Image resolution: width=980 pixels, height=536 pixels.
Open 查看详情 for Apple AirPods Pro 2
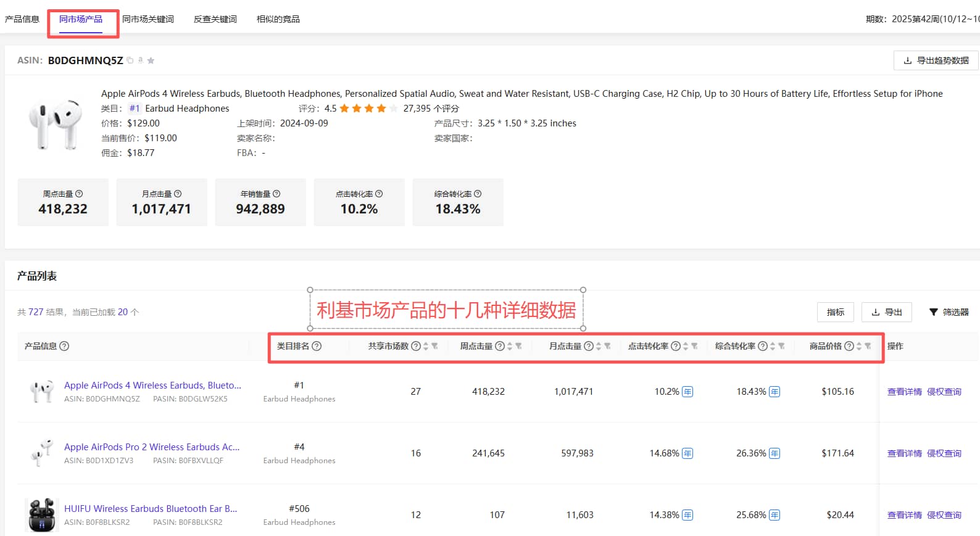(x=904, y=453)
